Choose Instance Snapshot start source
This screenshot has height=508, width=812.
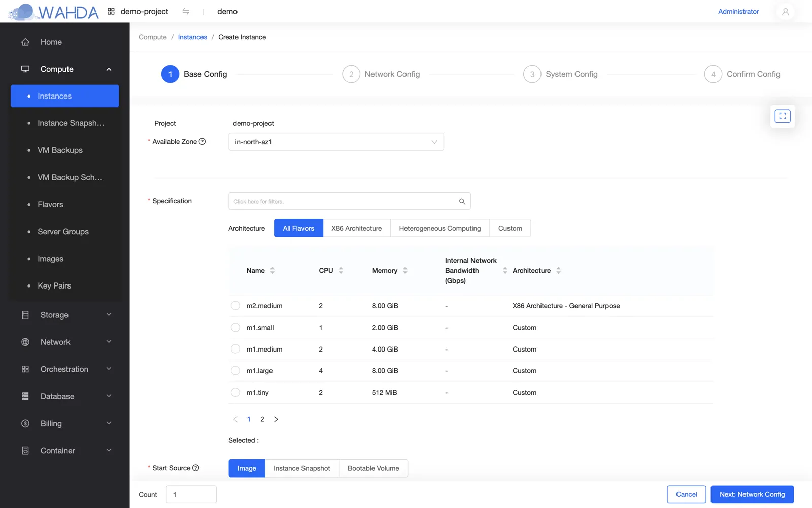301,468
